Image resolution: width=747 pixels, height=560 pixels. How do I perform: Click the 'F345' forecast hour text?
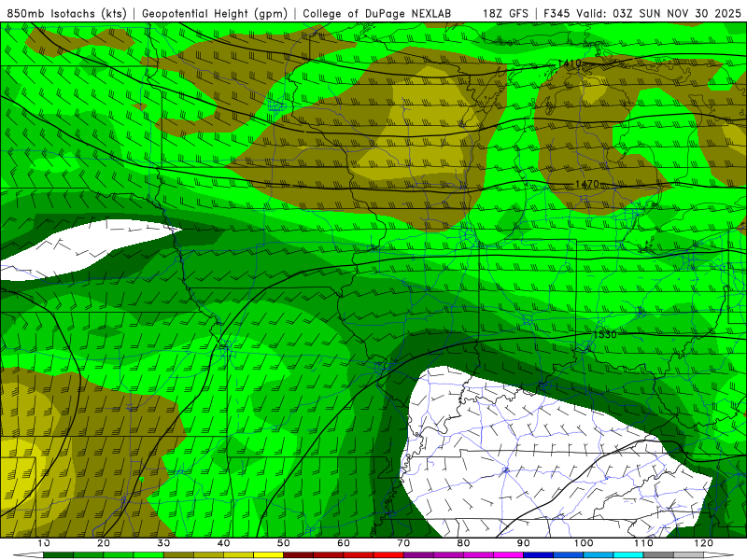click(557, 13)
